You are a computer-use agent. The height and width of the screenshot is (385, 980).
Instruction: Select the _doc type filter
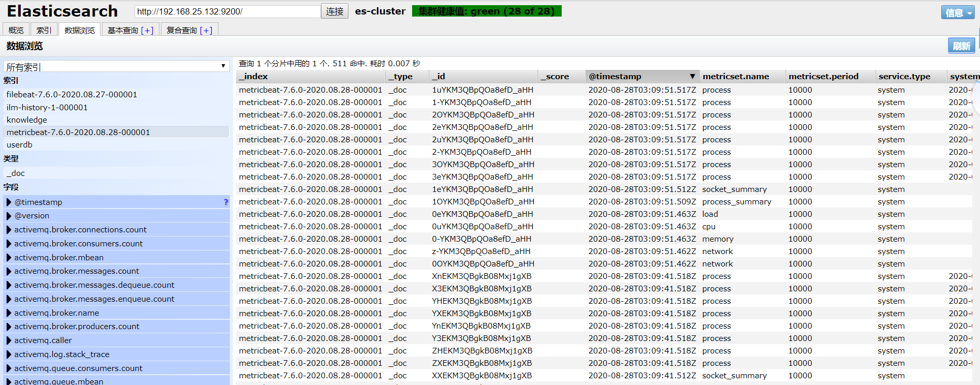coord(116,173)
